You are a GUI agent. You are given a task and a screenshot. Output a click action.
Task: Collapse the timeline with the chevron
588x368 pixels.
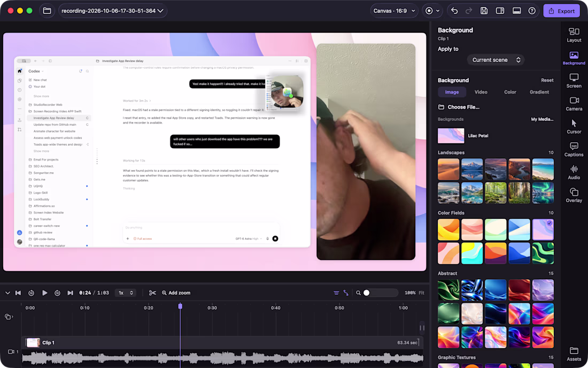7,293
